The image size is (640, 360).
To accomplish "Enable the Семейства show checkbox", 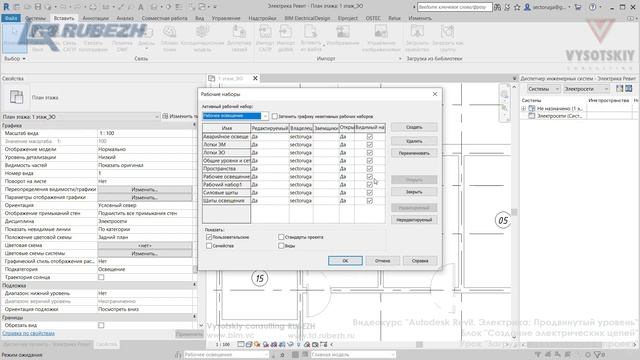I will [209, 246].
